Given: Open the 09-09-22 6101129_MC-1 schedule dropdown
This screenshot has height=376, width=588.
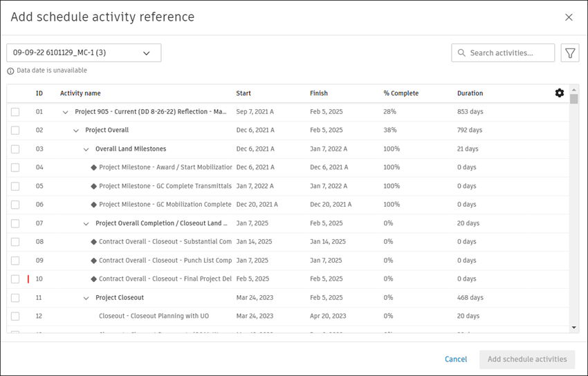Looking at the screenshot, I should point(84,53).
